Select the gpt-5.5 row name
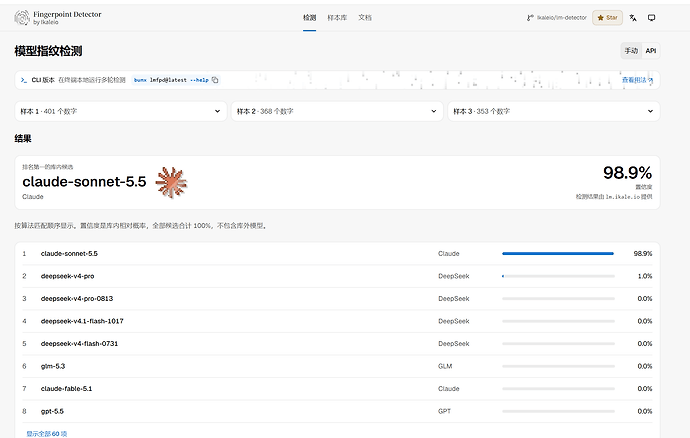 52,411
